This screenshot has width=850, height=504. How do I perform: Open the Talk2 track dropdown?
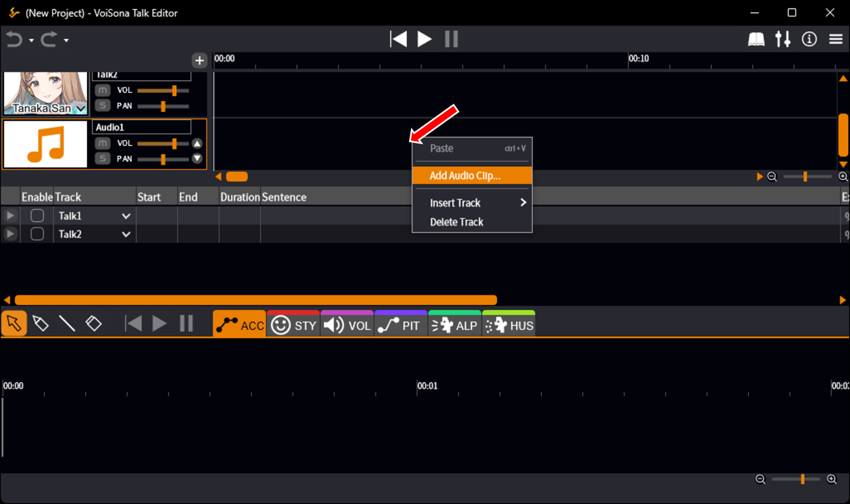pos(126,234)
